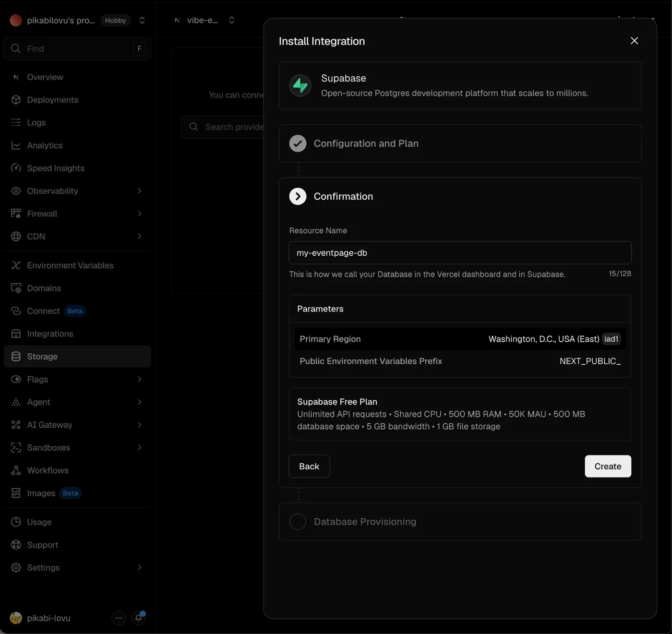The width and height of the screenshot is (672, 634).
Task: Click the Find search box
Action: [x=77, y=48]
